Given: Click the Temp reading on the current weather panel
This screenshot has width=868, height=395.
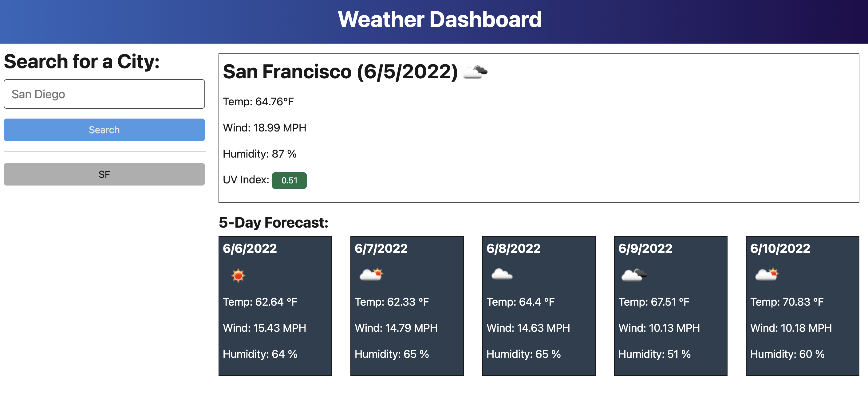Looking at the screenshot, I should (258, 101).
